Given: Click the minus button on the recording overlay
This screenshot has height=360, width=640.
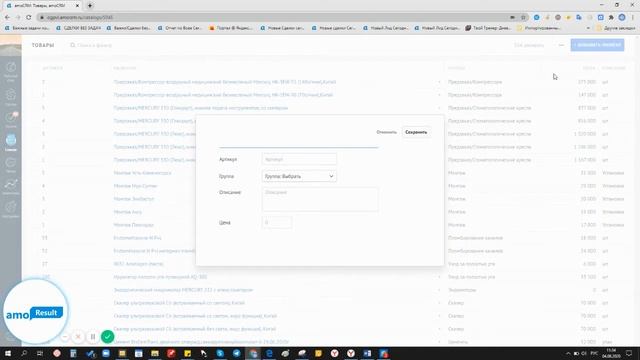Looking at the screenshot, I should click(x=64, y=337).
